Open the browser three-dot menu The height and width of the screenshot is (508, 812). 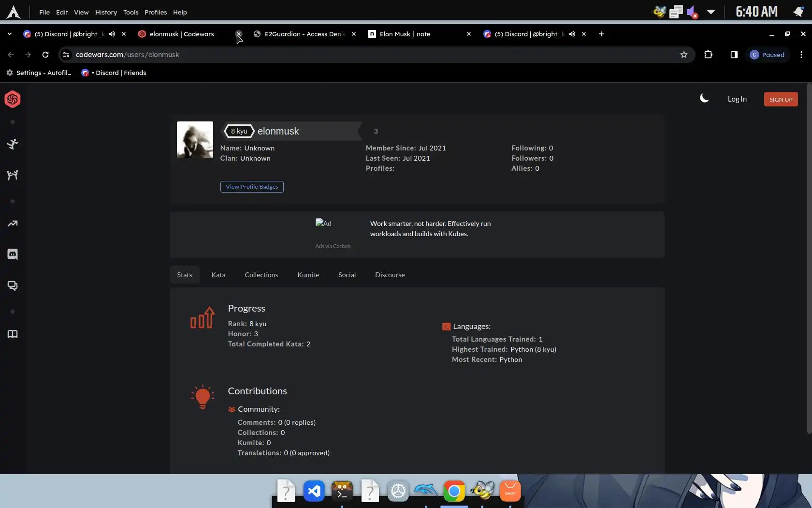pyautogui.click(x=801, y=55)
